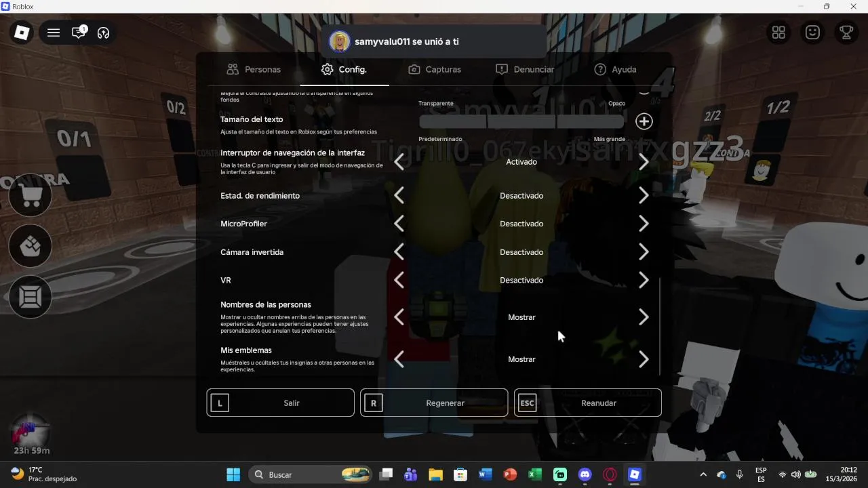The width and height of the screenshot is (868, 488).
Task: Previous option for Cámara invertida
Action: pyautogui.click(x=399, y=252)
